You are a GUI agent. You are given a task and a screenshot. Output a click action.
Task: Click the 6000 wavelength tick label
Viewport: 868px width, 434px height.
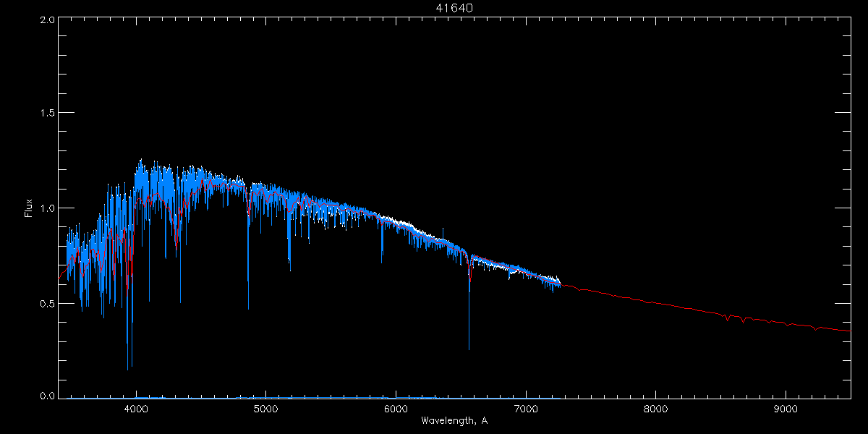396,408
